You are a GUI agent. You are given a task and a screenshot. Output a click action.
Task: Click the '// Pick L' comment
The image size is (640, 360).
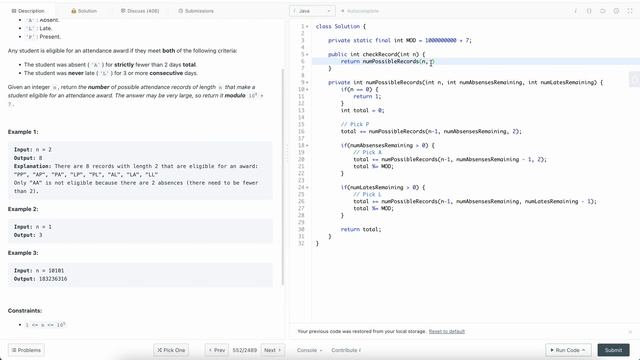(x=367, y=194)
